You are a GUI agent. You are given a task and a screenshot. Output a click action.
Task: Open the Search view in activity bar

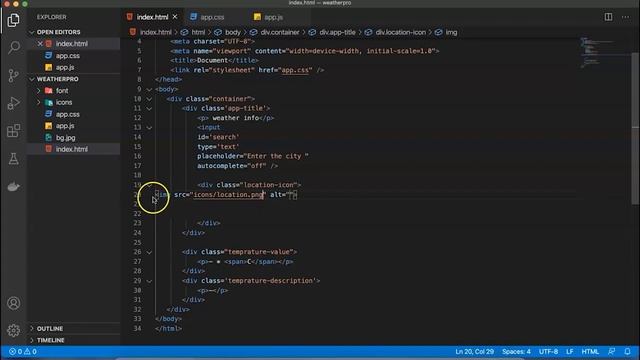click(x=13, y=48)
